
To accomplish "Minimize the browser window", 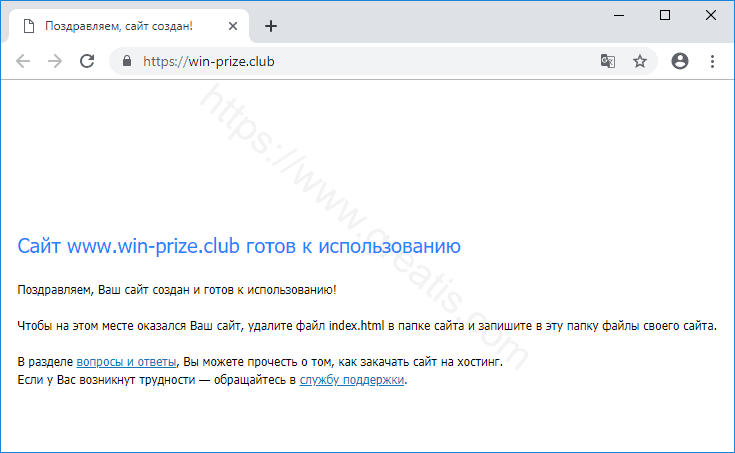I will point(619,15).
